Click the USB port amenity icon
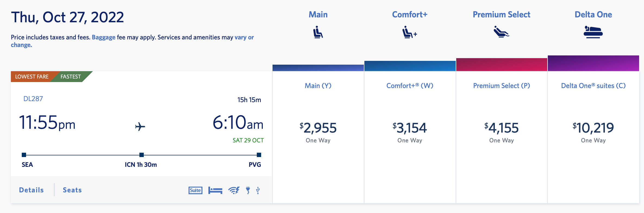Screen dimensions: 644x213 [258, 190]
